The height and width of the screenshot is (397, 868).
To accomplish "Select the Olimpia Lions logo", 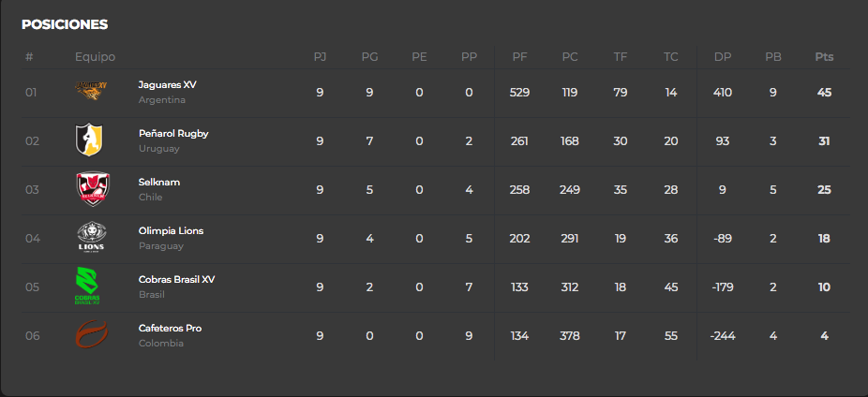I will click(x=91, y=237).
